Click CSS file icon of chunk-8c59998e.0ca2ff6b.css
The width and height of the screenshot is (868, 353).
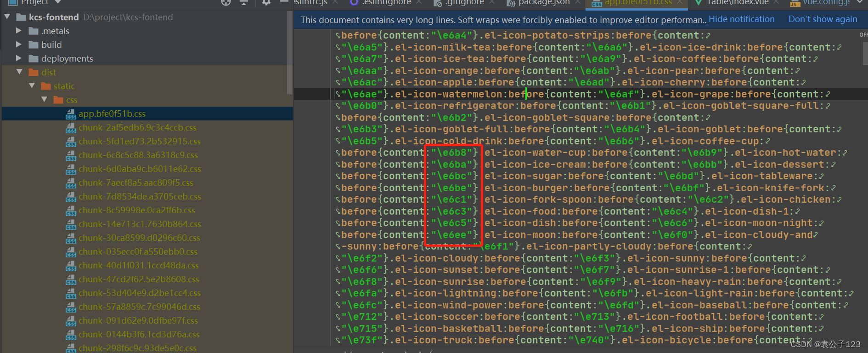point(71,211)
